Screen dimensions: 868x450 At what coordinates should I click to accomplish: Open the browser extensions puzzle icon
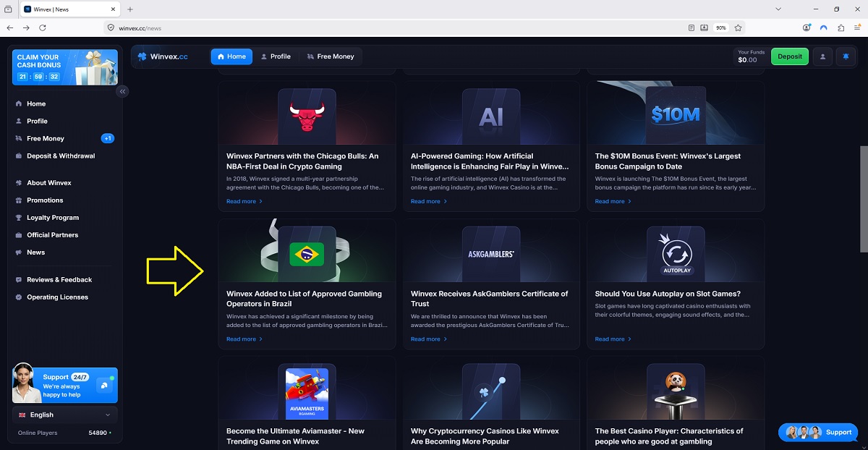pos(841,27)
